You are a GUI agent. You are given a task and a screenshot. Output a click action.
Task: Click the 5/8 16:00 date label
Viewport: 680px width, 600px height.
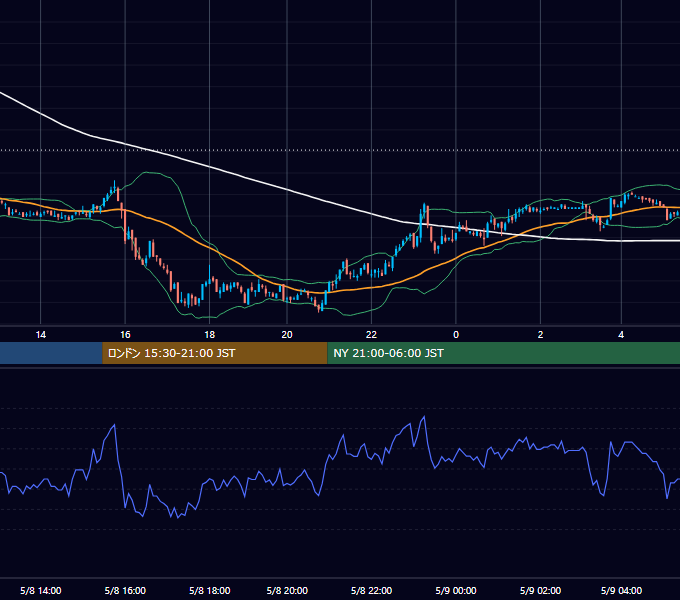click(x=125, y=590)
